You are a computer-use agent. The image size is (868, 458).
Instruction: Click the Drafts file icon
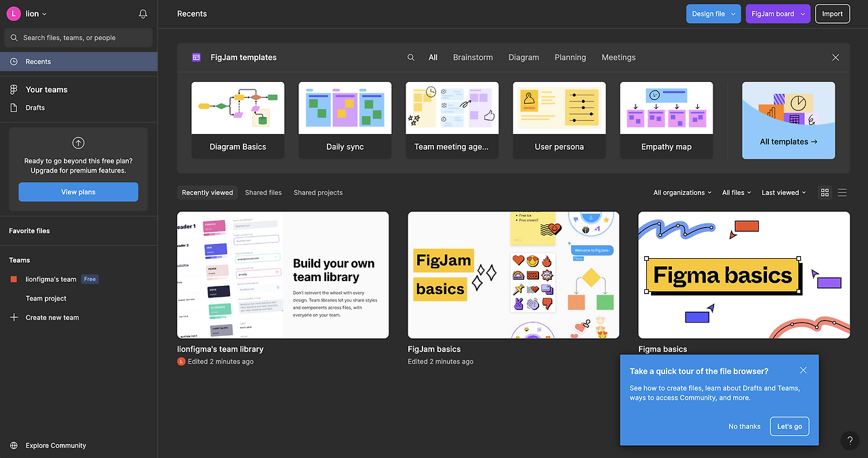click(x=14, y=108)
